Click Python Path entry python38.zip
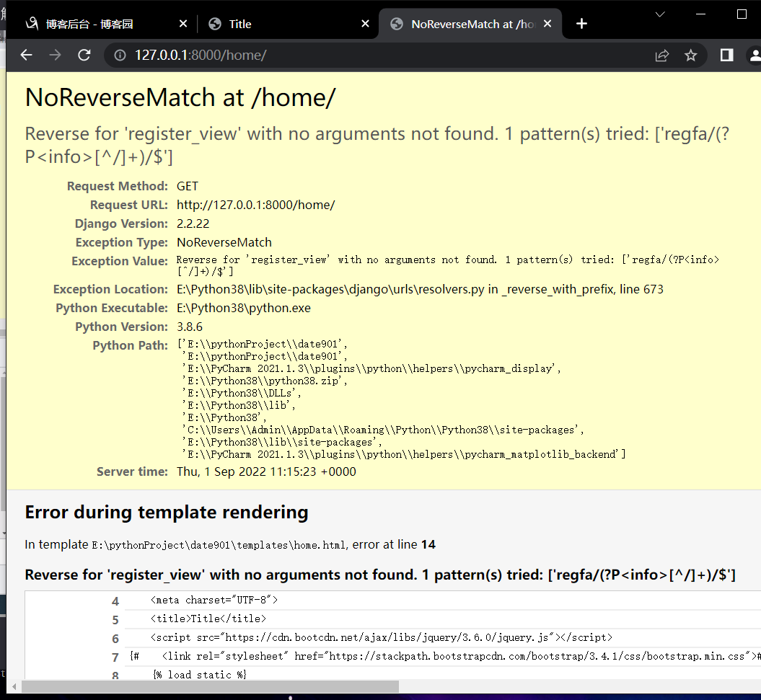761x700 pixels. point(265,381)
